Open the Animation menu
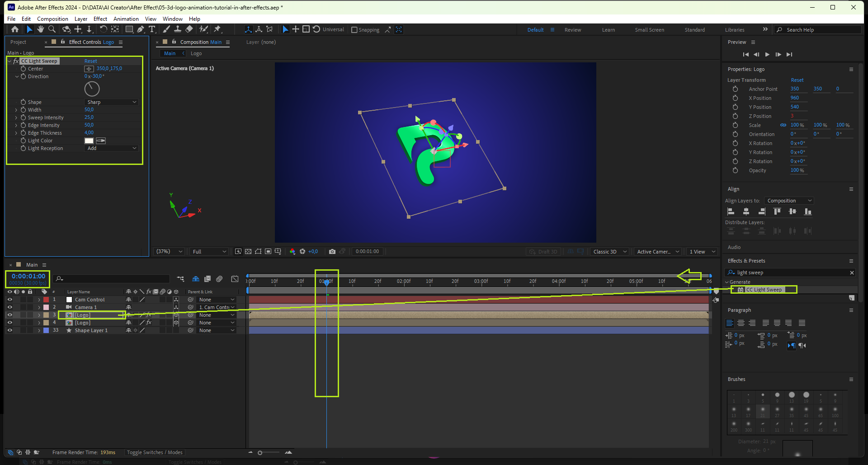This screenshot has height=465, width=868. (126, 19)
